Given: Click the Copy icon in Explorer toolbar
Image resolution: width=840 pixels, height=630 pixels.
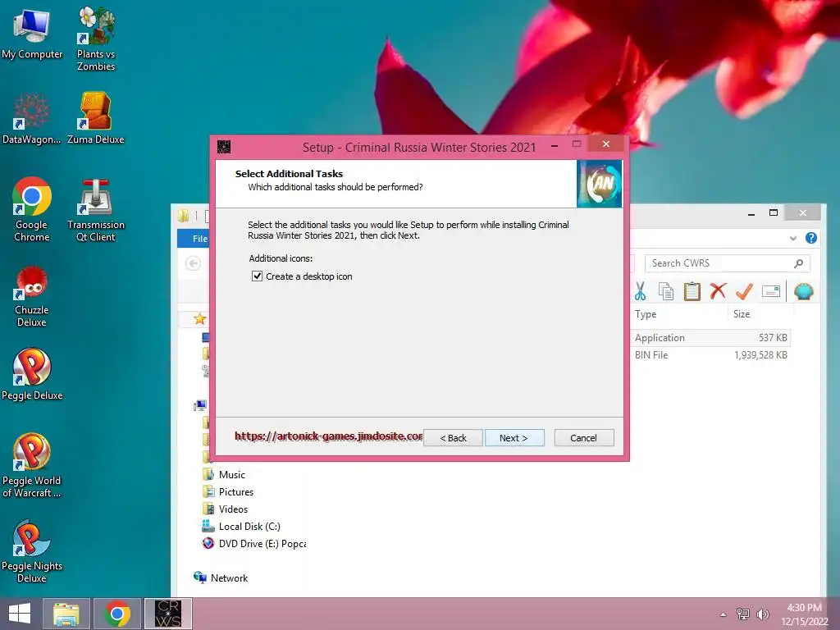Looking at the screenshot, I should [x=666, y=291].
